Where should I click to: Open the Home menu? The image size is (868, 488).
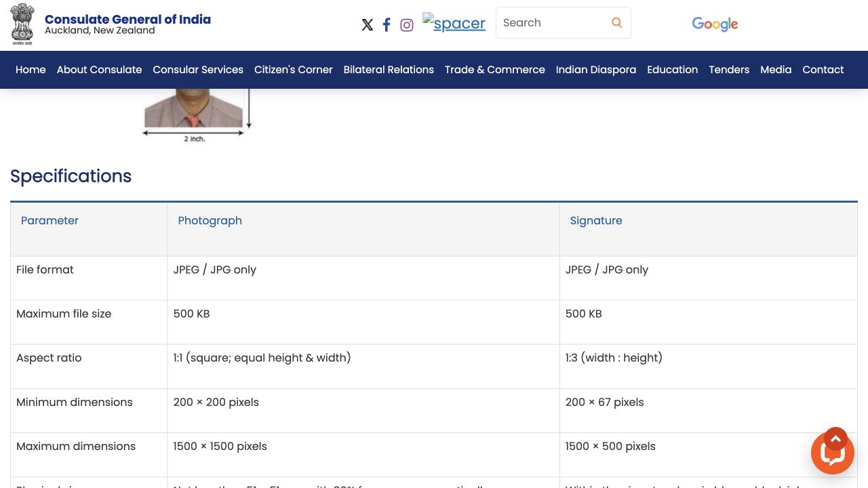[x=31, y=70]
